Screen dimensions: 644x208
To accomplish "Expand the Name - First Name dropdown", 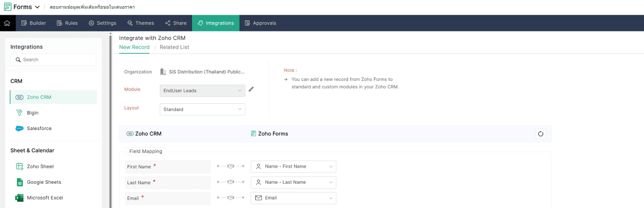I will click(293, 167).
